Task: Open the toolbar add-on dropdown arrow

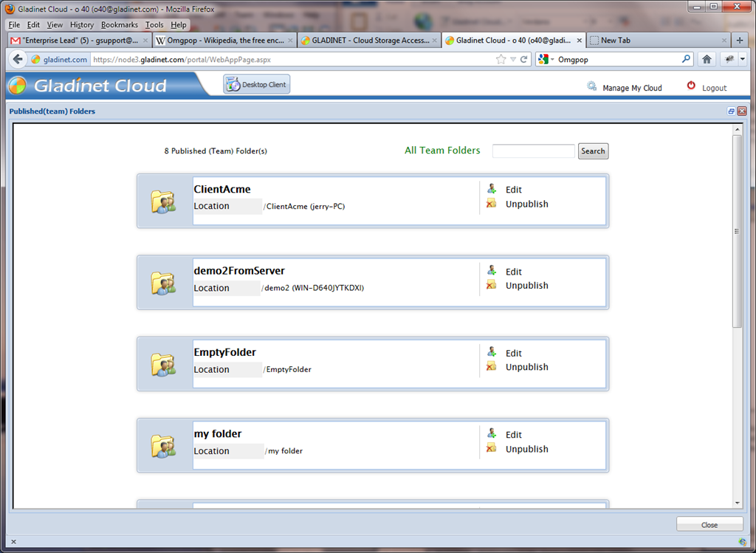Action: point(743,59)
